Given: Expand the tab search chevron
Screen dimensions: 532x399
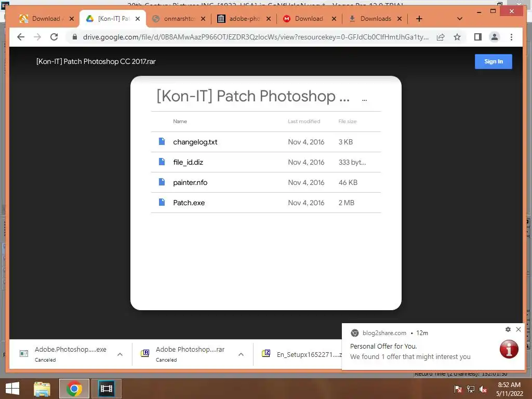Looking at the screenshot, I should point(460,19).
